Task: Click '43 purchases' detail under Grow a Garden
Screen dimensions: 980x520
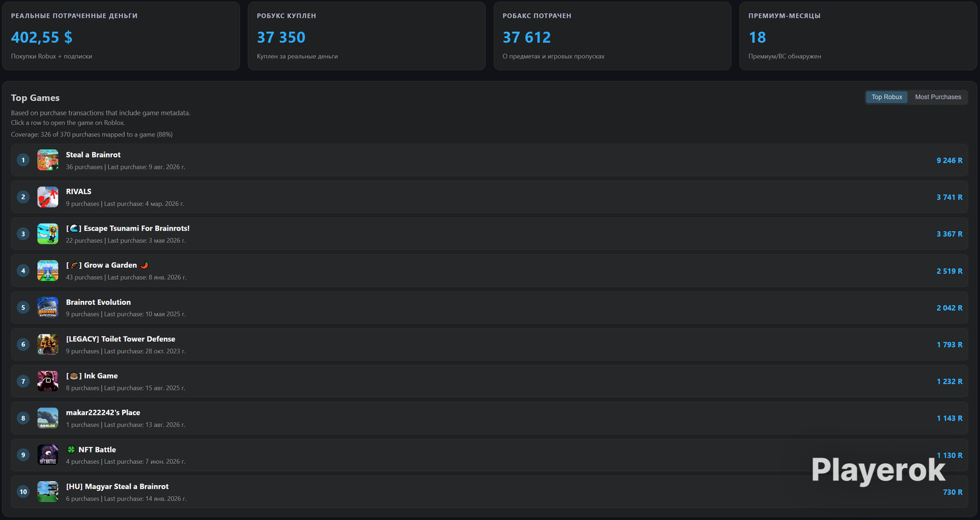Action: click(84, 277)
